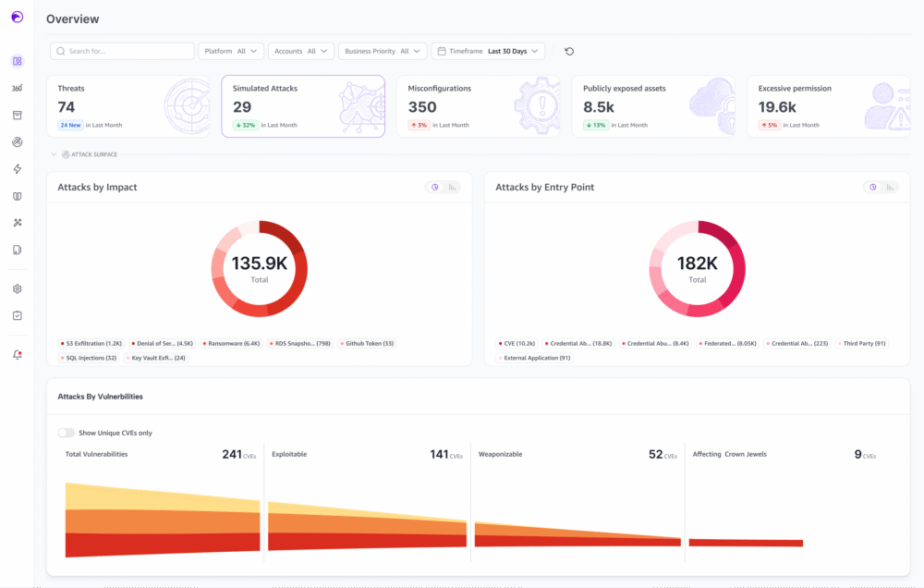Click the lightning bolt sidebar icon

pyautogui.click(x=17, y=169)
